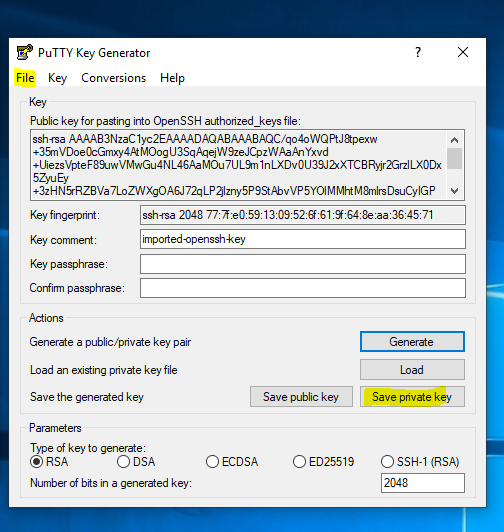Click the 'Key passphrase:' label
Image resolution: width=504 pixels, height=532 pixels.
point(69,264)
